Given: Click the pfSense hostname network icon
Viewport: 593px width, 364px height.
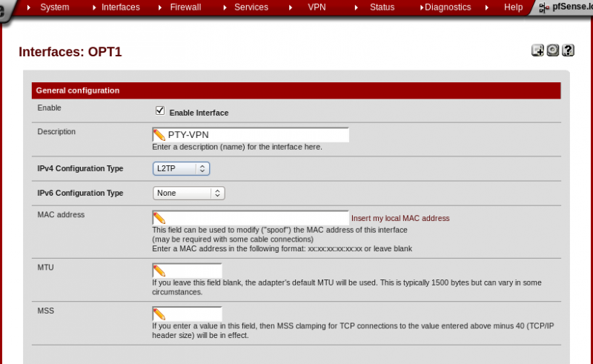Looking at the screenshot, I should click(x=544, y=7).
